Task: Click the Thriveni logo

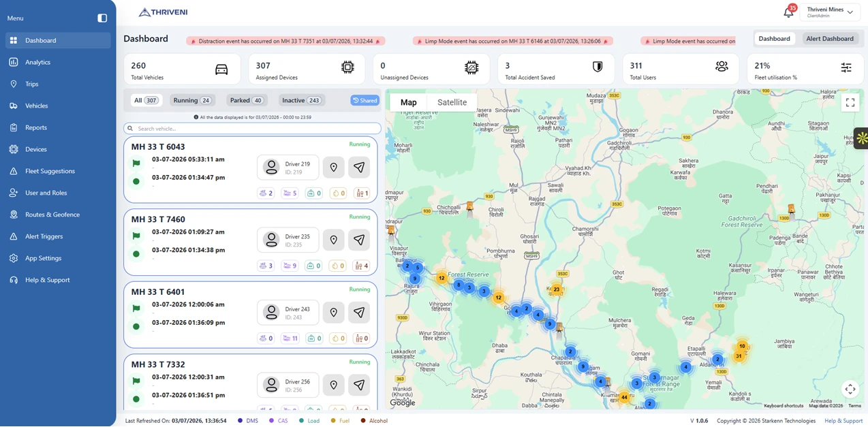Action: pyautogui.click(x=163, y=12)
